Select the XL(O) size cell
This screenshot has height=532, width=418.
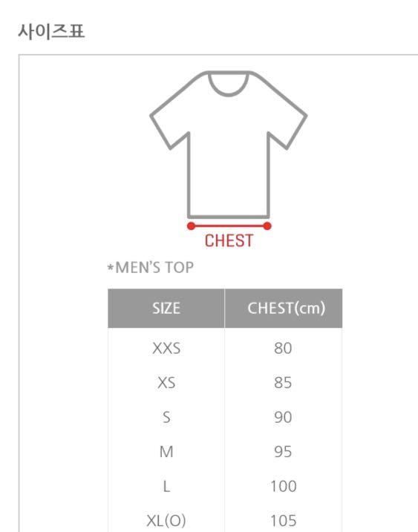166,521
